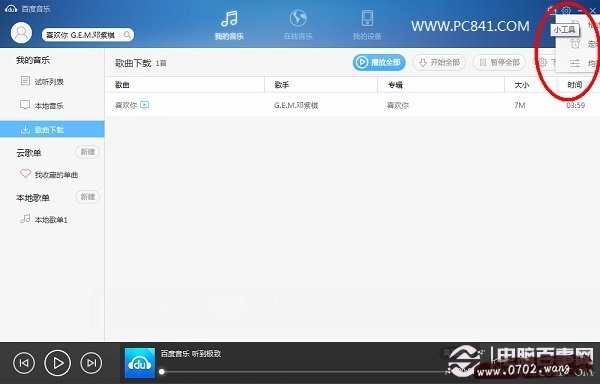Play previous track
The width and height of the screenshot is (600, 384).
tap(24, 363)
